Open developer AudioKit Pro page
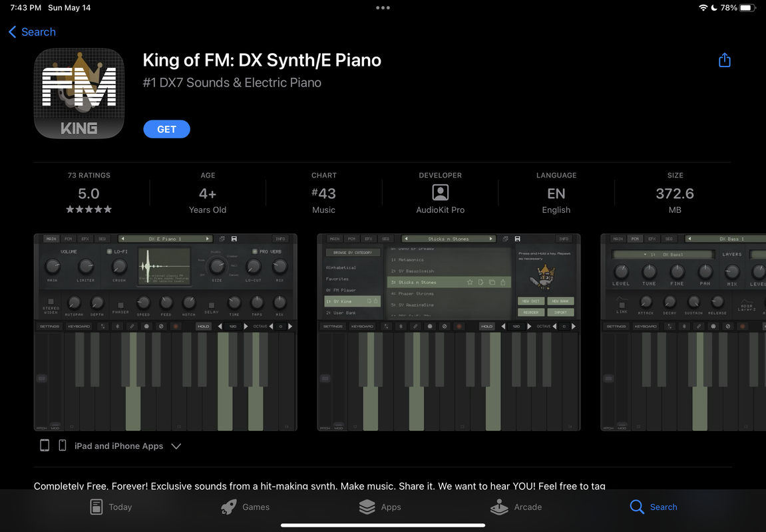The image size is (766, 532). 440,193
